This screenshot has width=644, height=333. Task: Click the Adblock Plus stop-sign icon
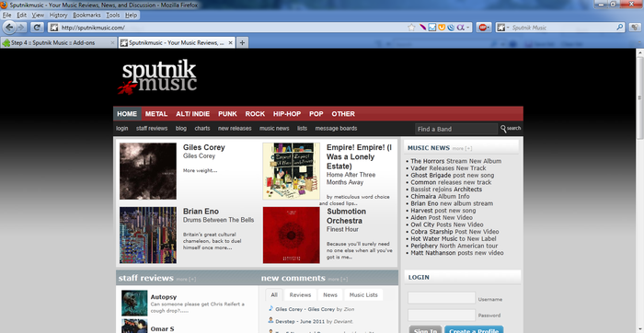(483, 28)
